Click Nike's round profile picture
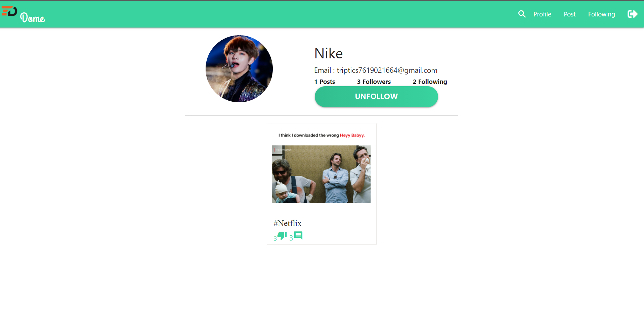Viewport: 644px width, 313px height. point(239,69)
